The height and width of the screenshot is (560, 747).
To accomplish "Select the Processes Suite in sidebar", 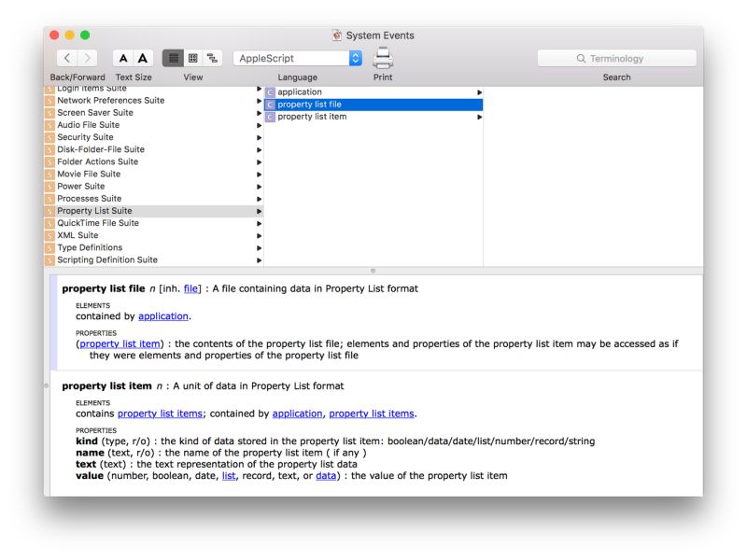I will coord(91,198).
